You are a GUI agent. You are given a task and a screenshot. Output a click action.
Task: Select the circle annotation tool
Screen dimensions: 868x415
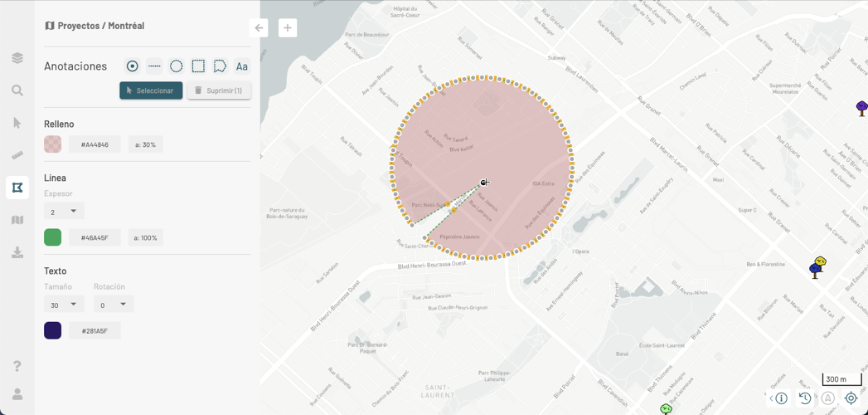point(177,66)
